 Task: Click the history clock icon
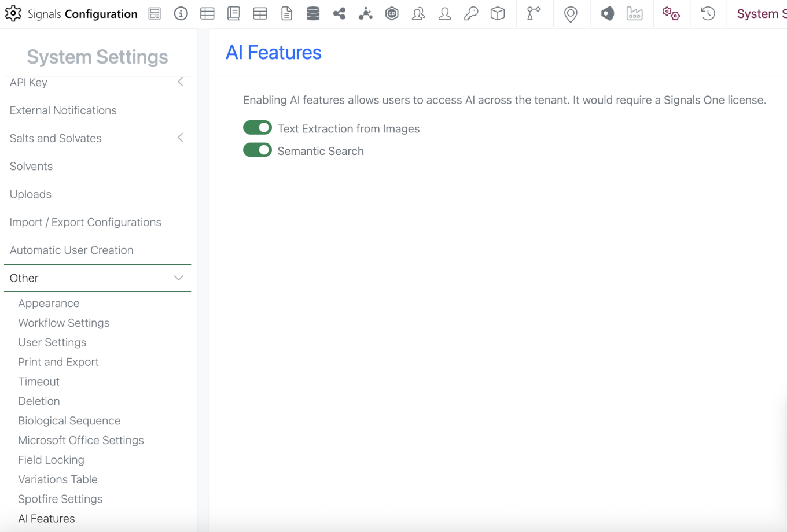[708, 13]
